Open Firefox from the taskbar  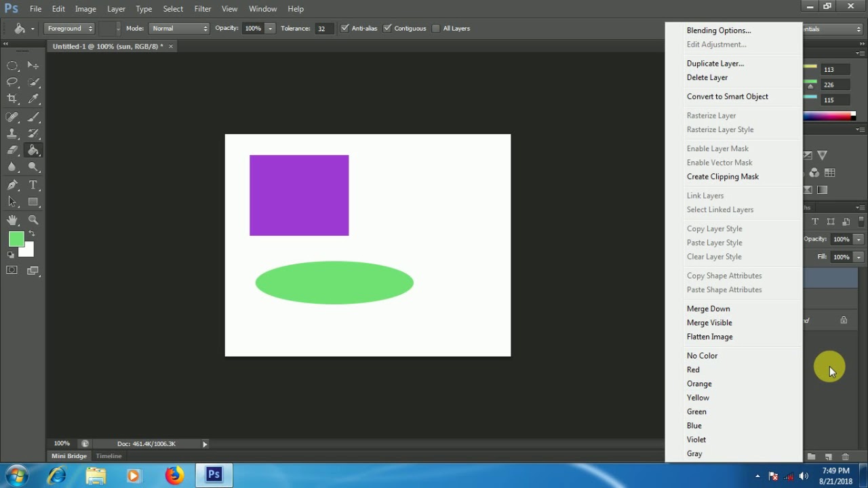click(x=174, y=476)
